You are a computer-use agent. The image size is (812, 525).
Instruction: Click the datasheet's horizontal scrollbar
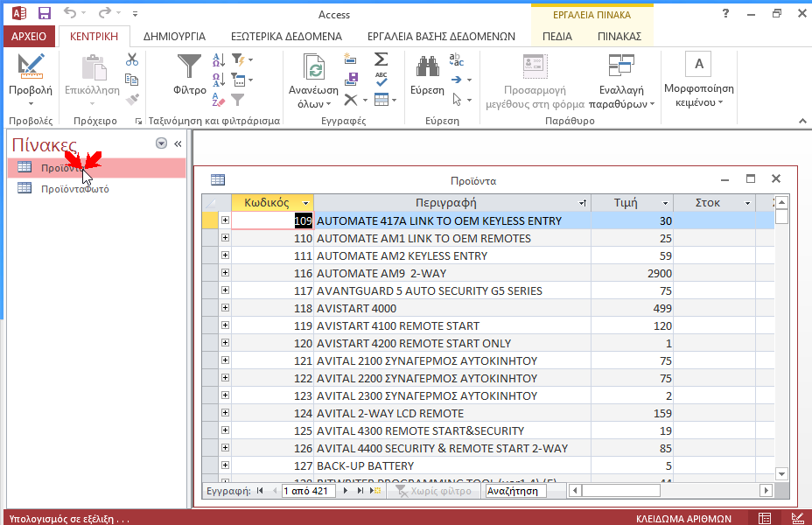coord(670,490)
